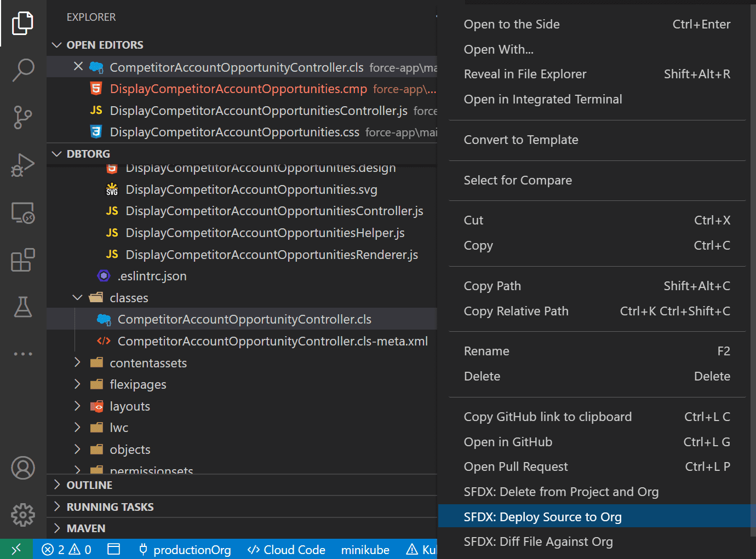This screenshot has width=756, height=559.
Task: Choose Copy GitHub link to clipboard
Action: pos(597,417)
